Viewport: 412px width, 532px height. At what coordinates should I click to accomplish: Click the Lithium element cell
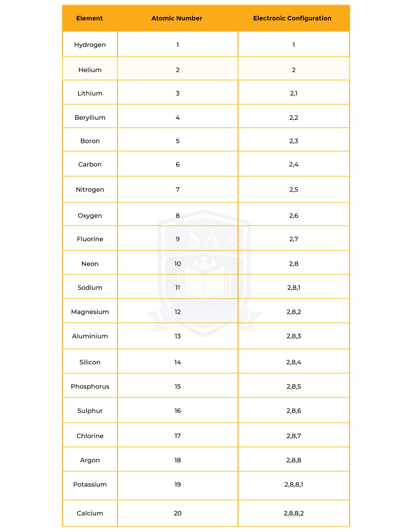(x=90, y=94)
